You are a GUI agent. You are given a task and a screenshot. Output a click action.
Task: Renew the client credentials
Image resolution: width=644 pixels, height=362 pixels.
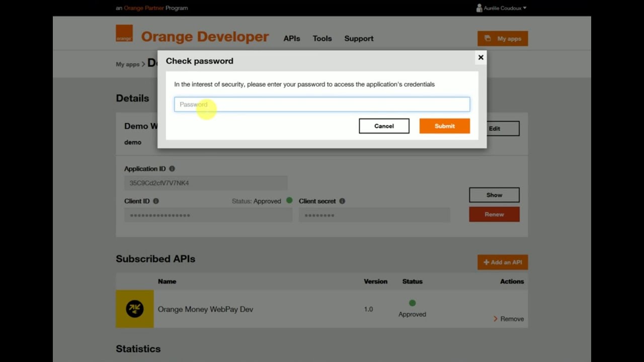click(x=494, y=214)
